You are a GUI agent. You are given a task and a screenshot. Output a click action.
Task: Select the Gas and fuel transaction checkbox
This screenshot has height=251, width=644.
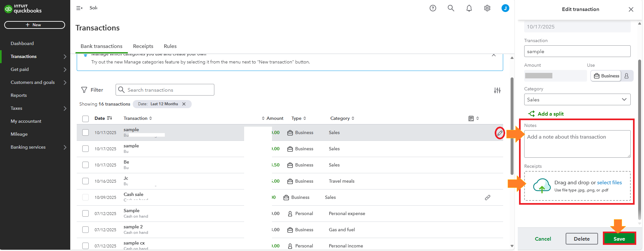tap(85, 230)
